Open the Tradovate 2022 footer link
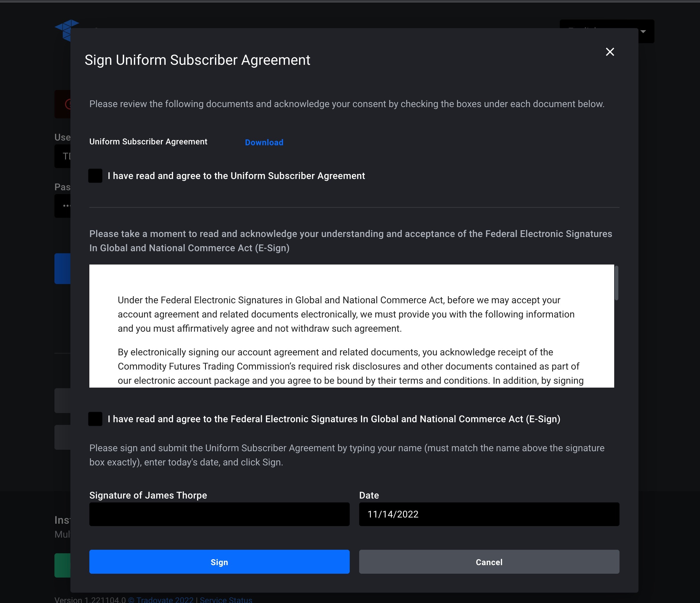Viewport: 700px width, 603px height. (x=161, y=599)
